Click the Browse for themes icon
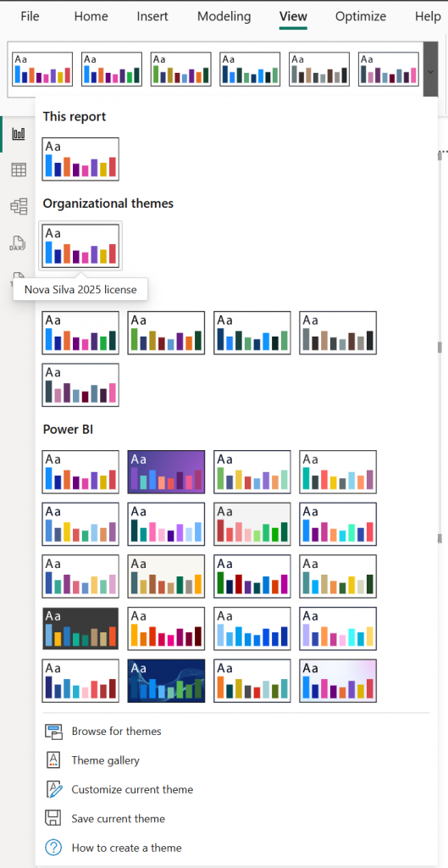448x868 pixels. 53,732
